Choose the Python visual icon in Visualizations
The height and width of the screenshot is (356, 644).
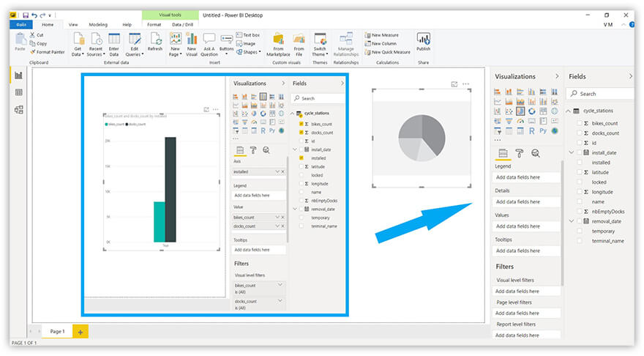coord(543,131)
